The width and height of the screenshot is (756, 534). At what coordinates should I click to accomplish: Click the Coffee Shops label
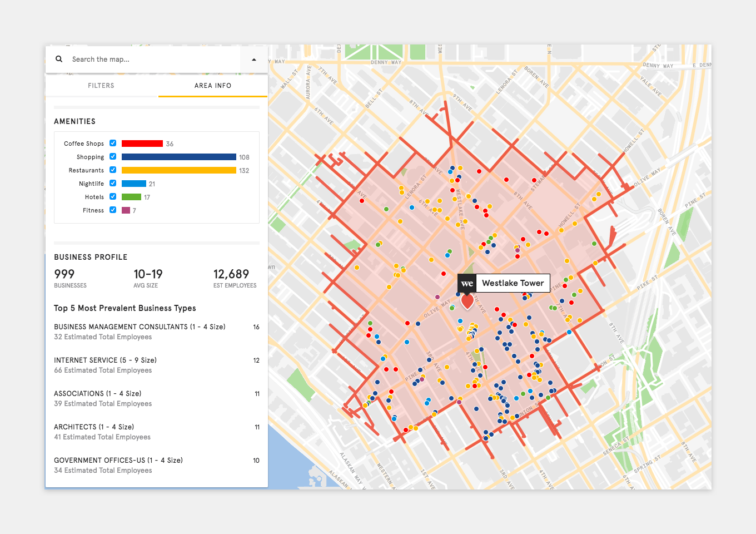pyautogui.click(x=84, y=144)
